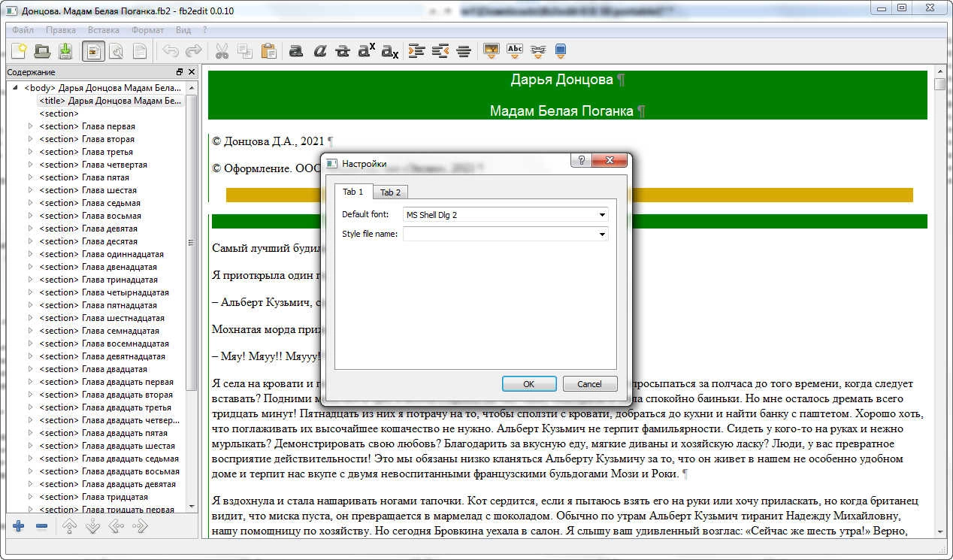Create a new document from the toolbar
The image size is (953, 560).
19,51
